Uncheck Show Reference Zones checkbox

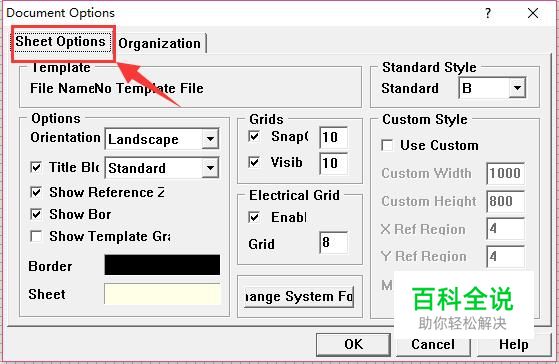click(x=36, y=193)
